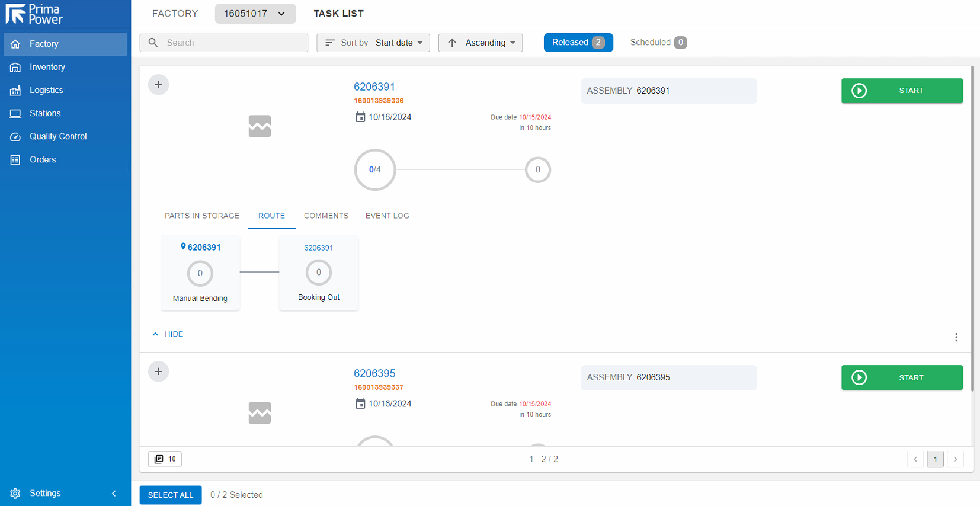Navigate to Orders in sidebar
Screen dimensions: 980x506
pyautogui.click(x=43, y=159)
